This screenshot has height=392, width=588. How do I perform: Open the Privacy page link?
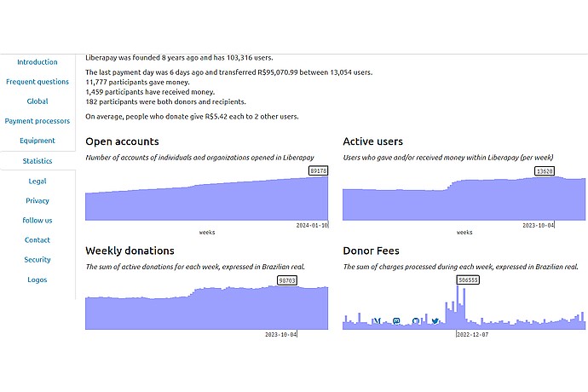[37, 201]
